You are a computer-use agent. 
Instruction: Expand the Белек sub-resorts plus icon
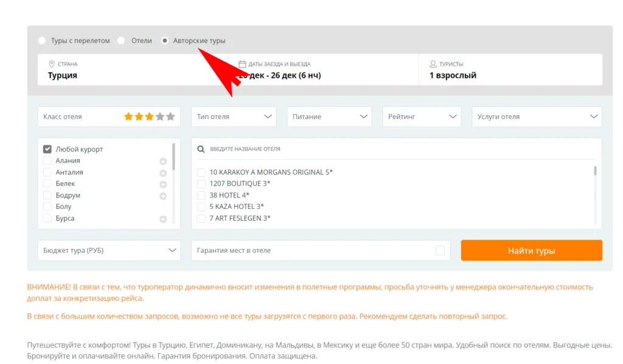163,185
